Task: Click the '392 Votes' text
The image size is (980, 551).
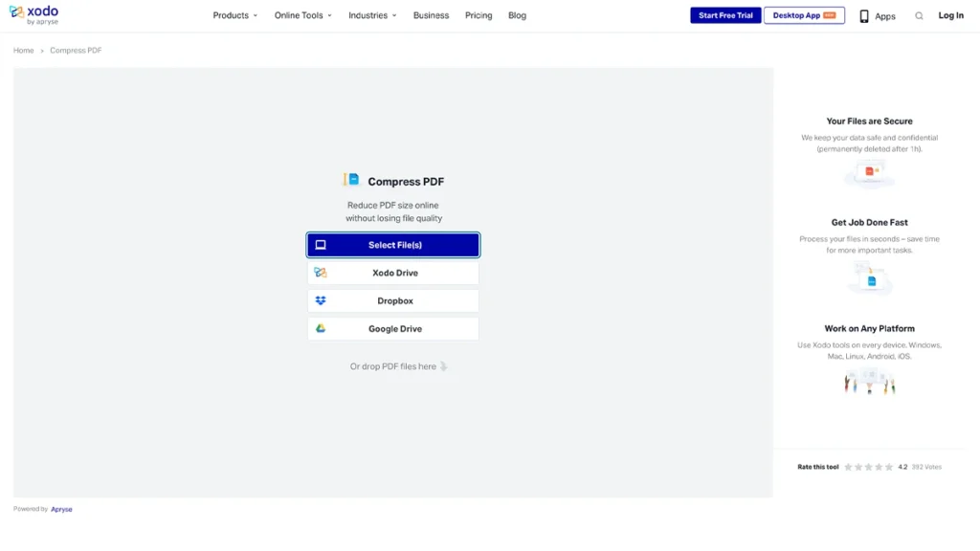Action: (926, 467)
